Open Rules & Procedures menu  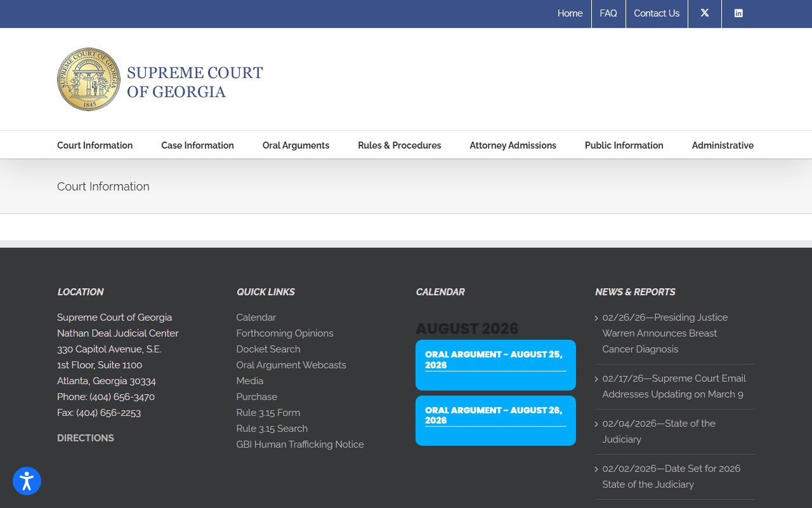400,145
